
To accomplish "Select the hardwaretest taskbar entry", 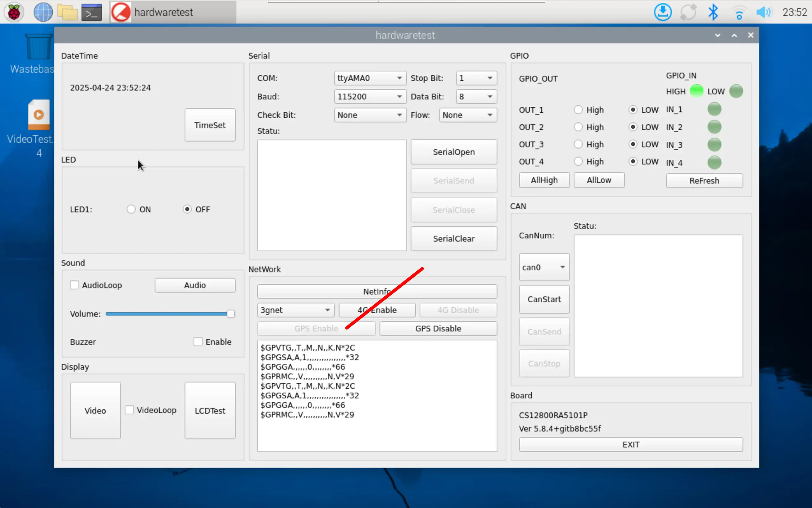I will (173, 12).
